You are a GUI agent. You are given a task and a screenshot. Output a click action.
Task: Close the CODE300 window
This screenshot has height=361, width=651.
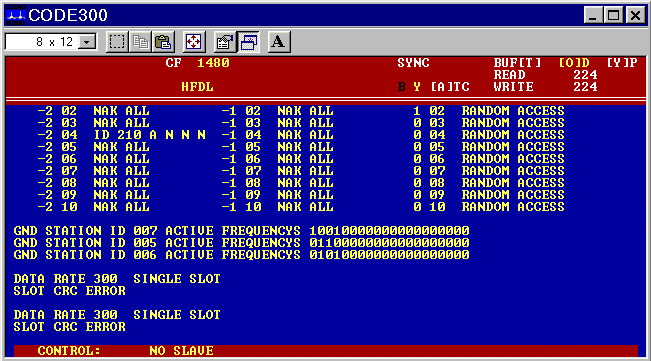[x=636, y=15]
